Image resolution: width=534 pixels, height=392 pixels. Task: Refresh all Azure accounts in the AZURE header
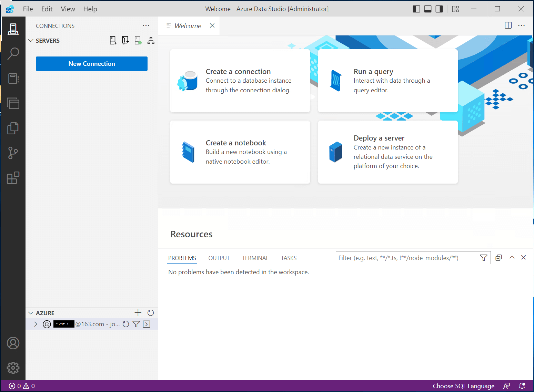point(151,313)
